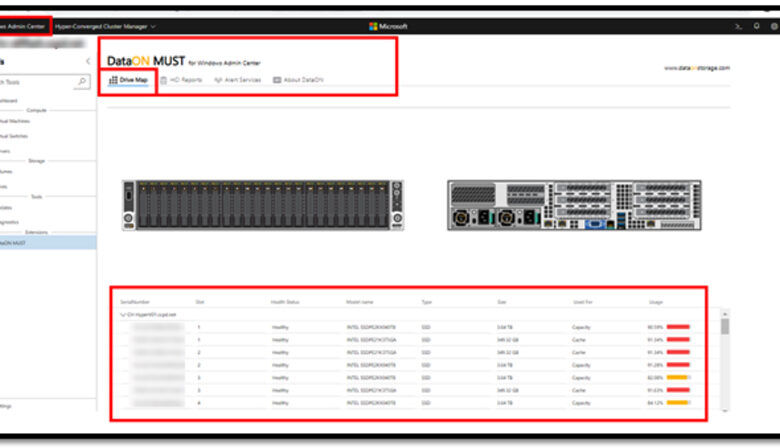Image resolution: width=780 pixels, height=448 pixels.
Task: Open the Alert Services tab
Action: [238, 80]
